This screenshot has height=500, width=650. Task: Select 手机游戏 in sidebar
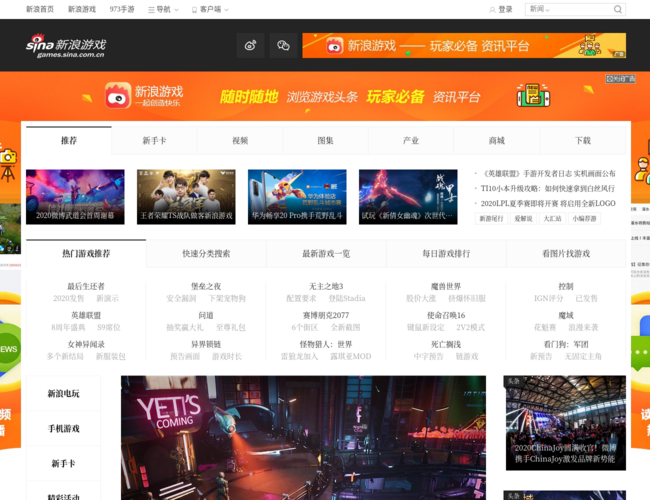63,428
